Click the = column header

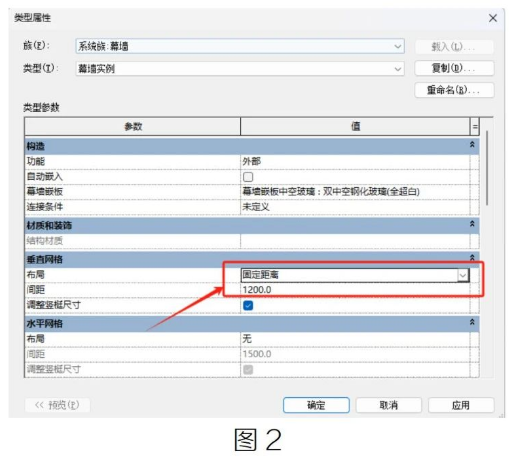(x=475, y=126)
